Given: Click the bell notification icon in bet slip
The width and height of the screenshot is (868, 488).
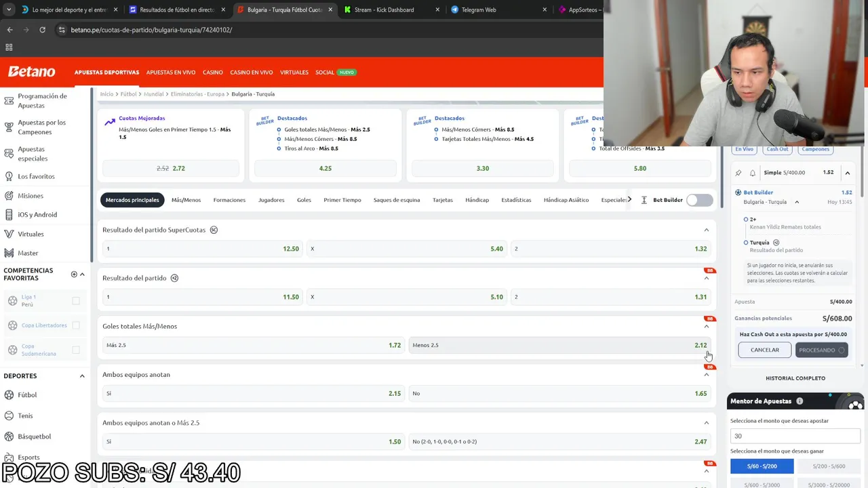Looking at the screenshot, I should (x=753, y=173).
